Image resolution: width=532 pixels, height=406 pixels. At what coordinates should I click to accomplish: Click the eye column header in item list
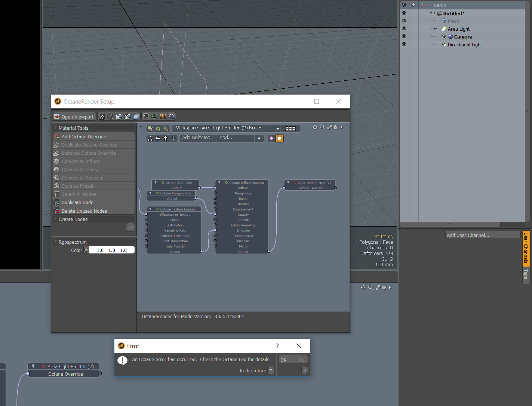(x=404, y=5)
